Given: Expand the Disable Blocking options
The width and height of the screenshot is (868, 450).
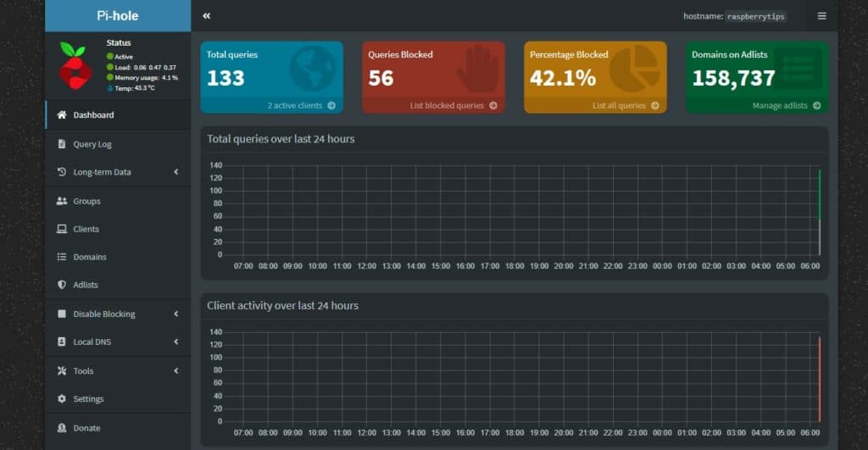Looking at the screenshot, I should [118, 314].
